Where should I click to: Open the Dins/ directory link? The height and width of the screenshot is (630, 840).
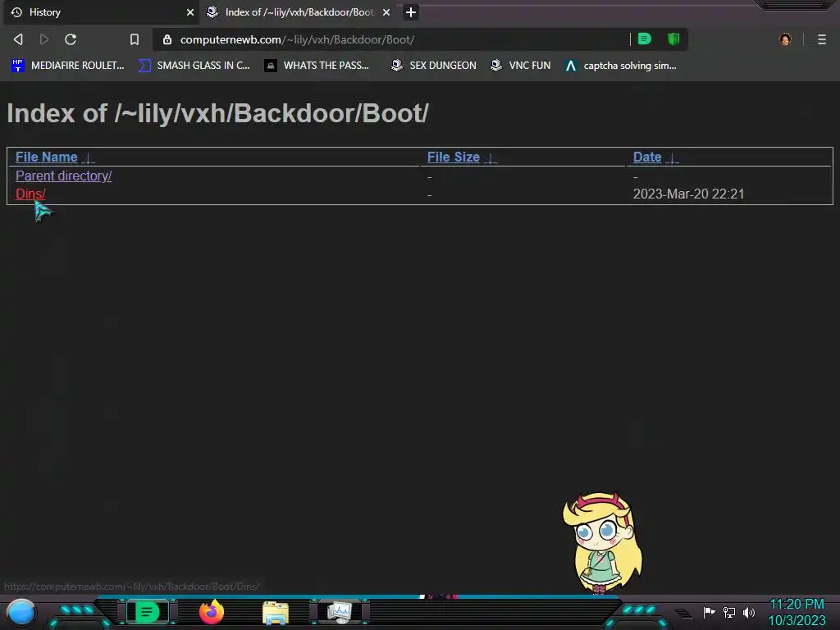(30, 194)
